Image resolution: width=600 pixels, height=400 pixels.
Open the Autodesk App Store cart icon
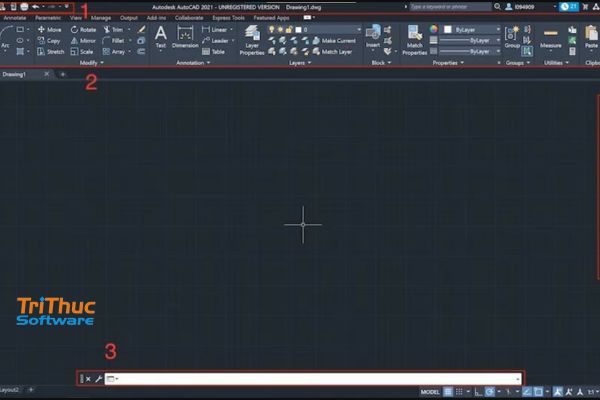tap(585, 7)
